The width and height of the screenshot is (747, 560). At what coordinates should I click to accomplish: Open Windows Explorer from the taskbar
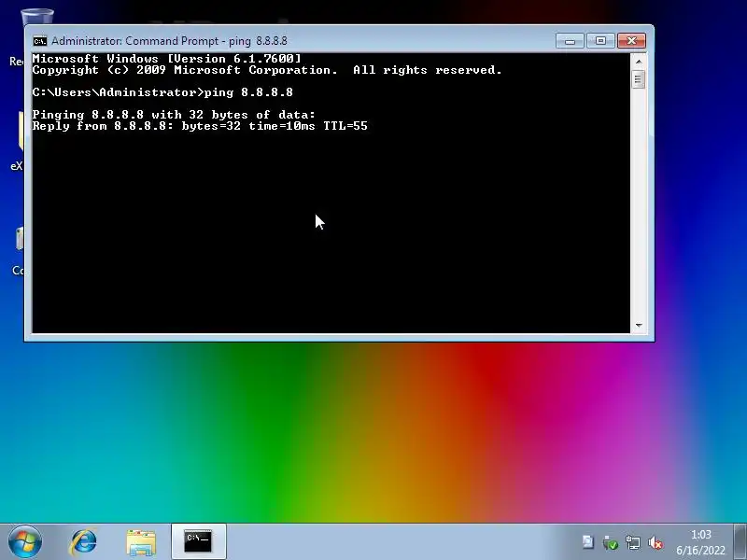[141, 542]
